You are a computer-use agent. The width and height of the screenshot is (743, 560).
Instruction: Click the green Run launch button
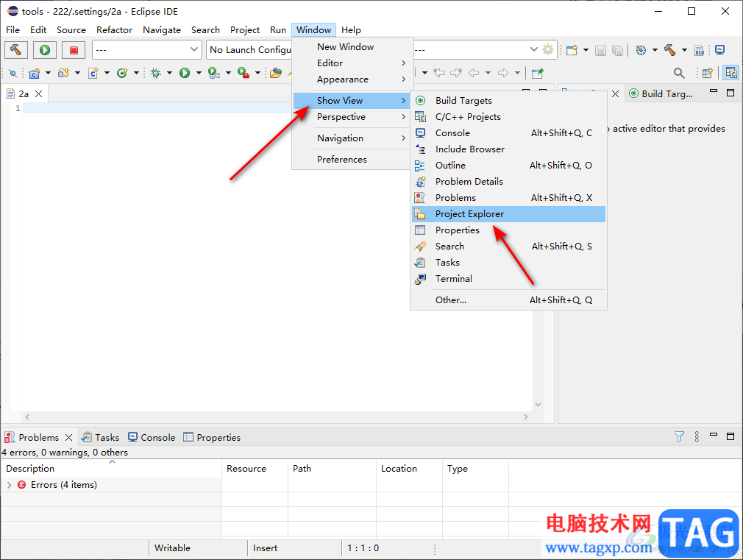pos(45,50)
